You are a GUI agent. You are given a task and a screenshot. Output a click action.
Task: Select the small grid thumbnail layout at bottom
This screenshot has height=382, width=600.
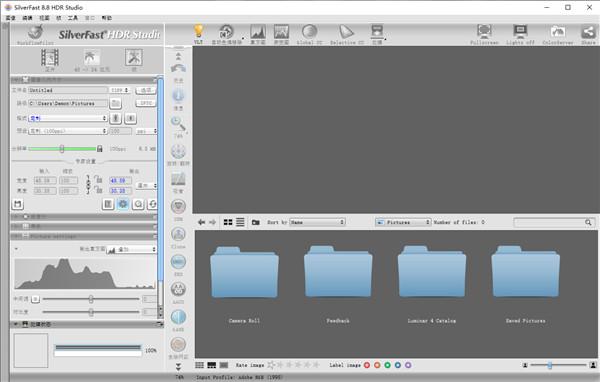point(199,365)
